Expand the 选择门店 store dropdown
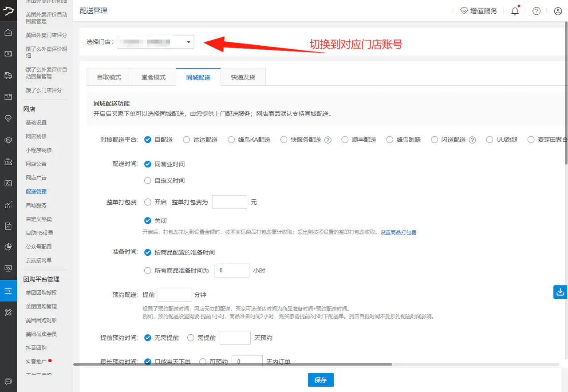568x392 pixels. [155, 42]
